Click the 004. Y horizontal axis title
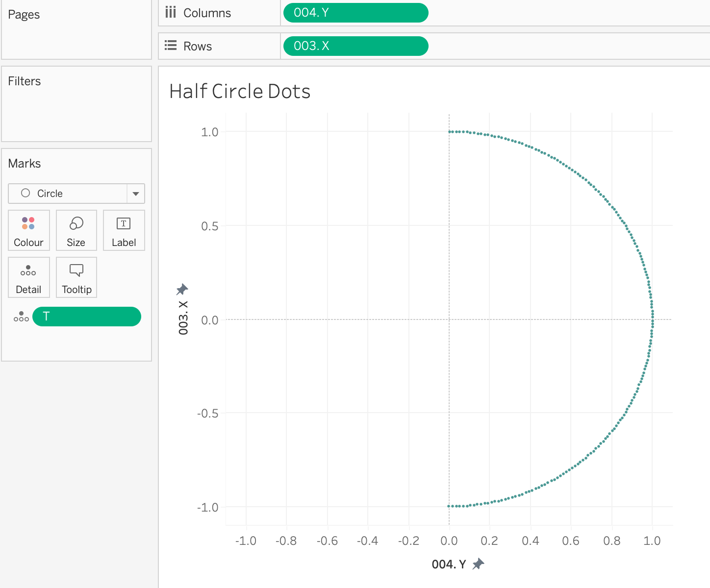Screen dimensions: 710x588 448,564
